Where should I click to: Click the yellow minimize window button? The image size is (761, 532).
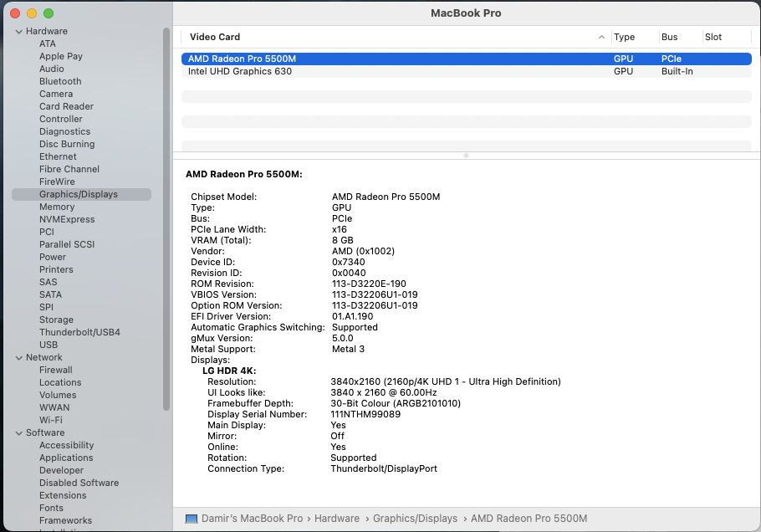pos(32,13)
